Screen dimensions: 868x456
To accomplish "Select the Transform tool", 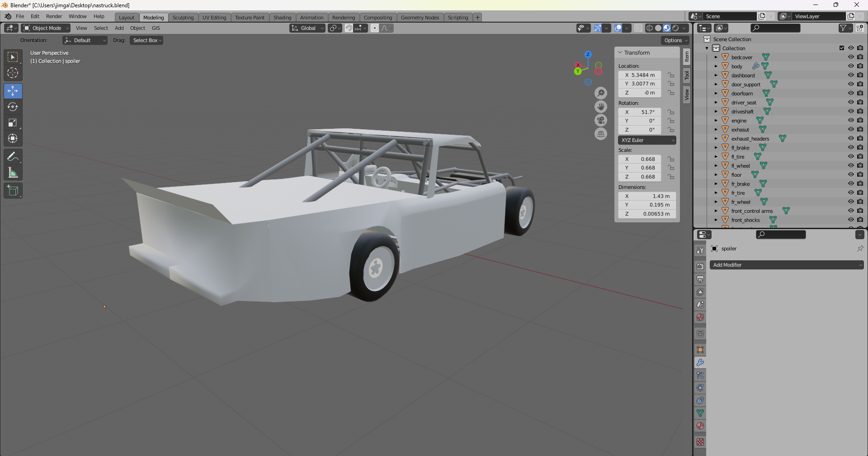I will [13, 138].
